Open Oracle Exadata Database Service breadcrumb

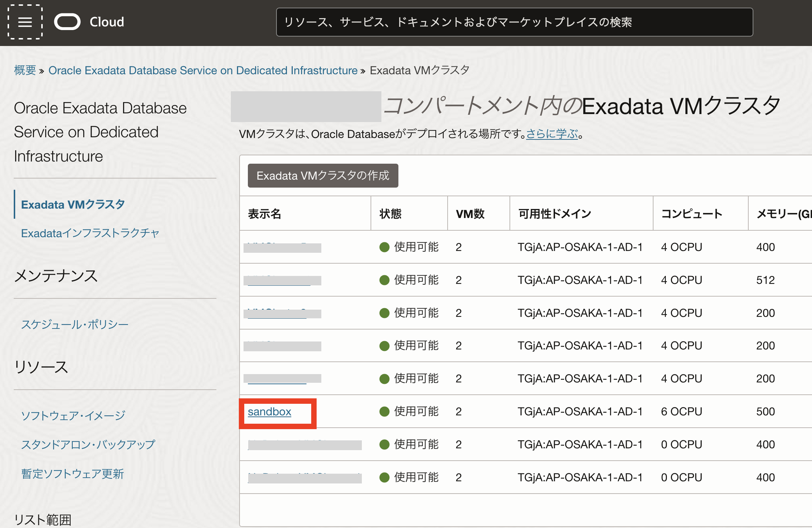tap(203, 70)
